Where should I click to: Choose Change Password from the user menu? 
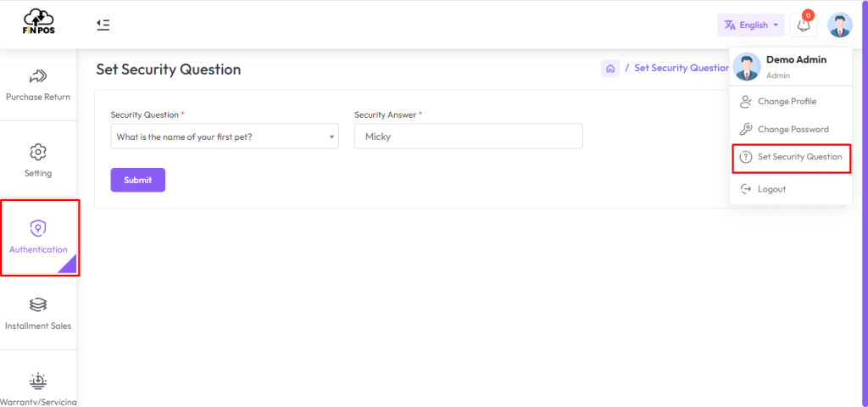click(790, 129)
